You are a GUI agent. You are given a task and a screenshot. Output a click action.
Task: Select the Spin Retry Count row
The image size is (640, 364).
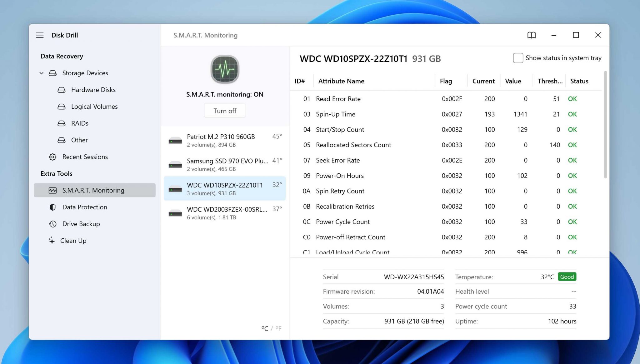tap(446, 191)
